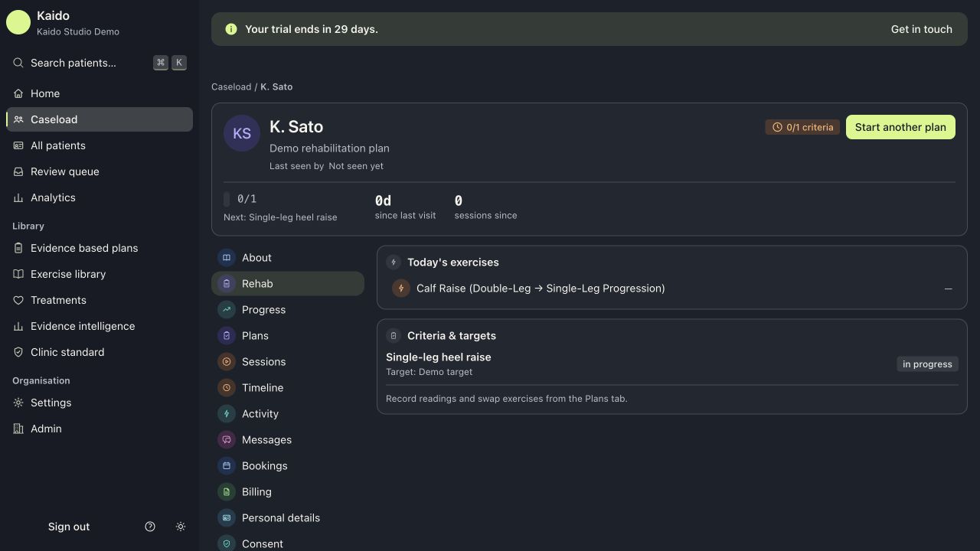Viewport: 980px width, 551px height.
Task: Open the Consent tab
Action: tap(288, 542)
